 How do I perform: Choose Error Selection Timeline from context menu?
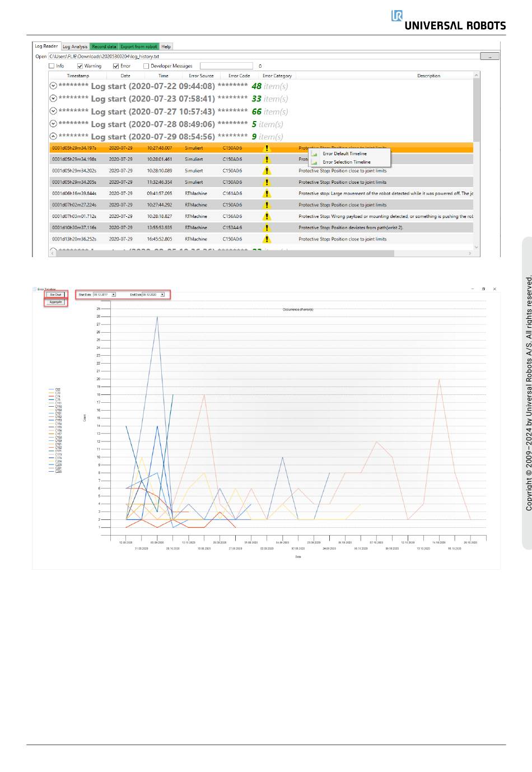click(x=347, y=162)
